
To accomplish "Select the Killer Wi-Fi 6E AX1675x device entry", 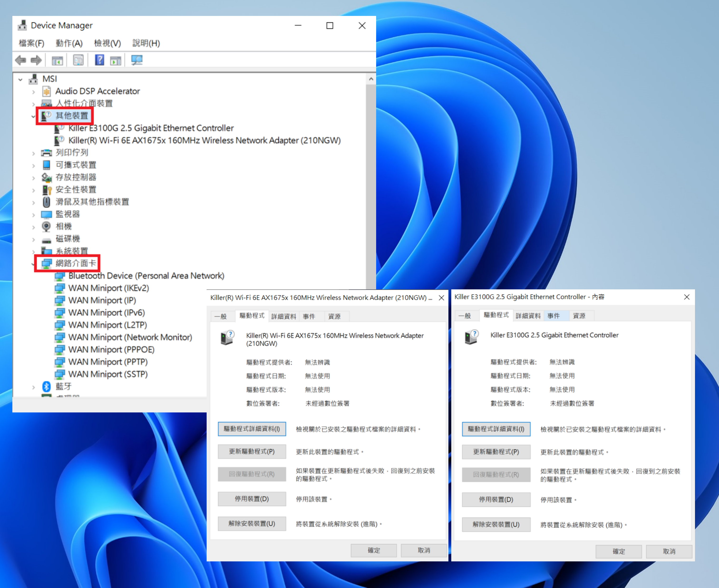I will pos(204,140).
